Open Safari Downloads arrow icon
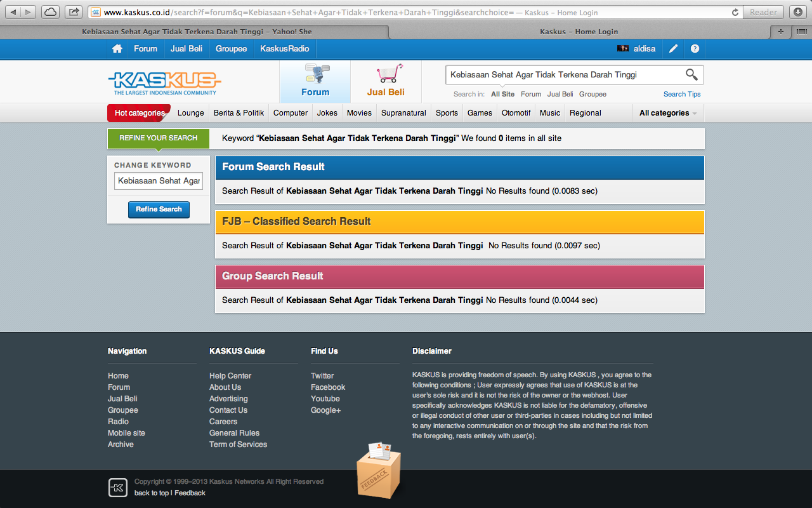This screenshot has width=812, height=508. pyautogui.click(x=798, y=12)
